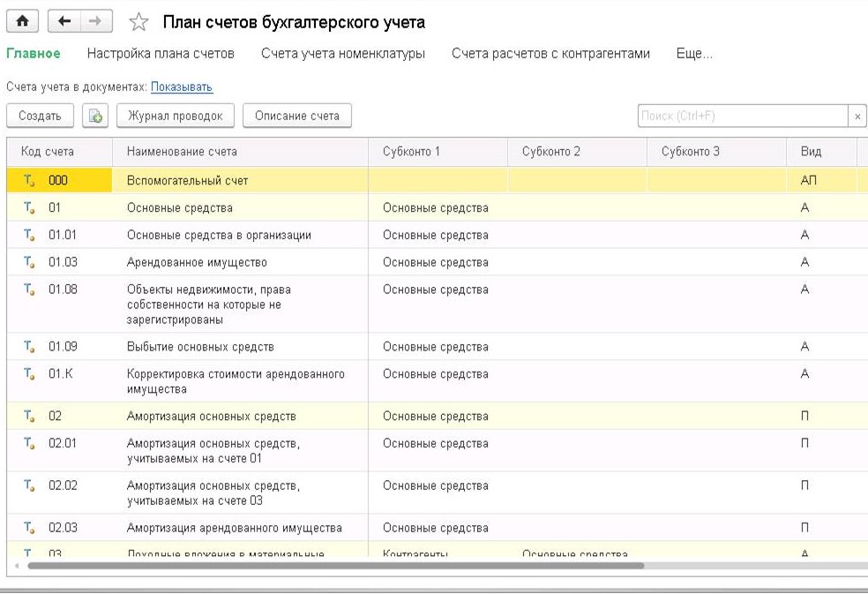
Task: Go back with the left arrow
Action: 62,21
